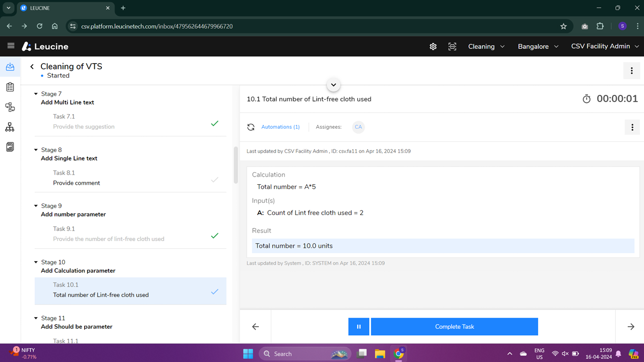Click Task 9.1 green checkmark
Screen dimensions: 644x362
click(x=215, y=236)
